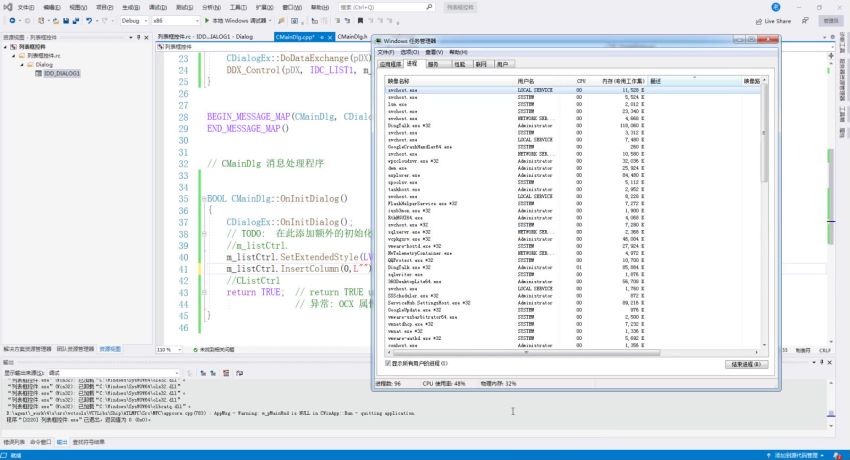Open the 错误列表 bottom tab
The image size is (850, 460).
tap(14, 442)
